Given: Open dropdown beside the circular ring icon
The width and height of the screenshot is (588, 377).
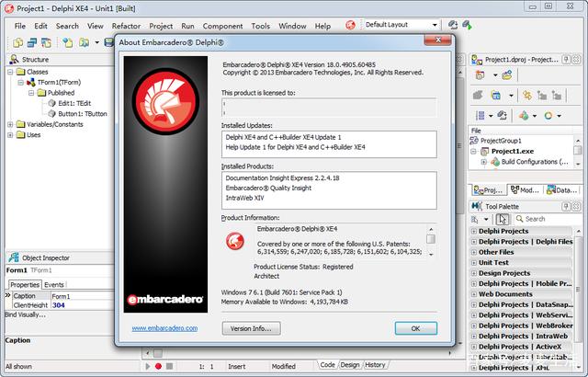Looking at the screenshot, I should 559,116.
